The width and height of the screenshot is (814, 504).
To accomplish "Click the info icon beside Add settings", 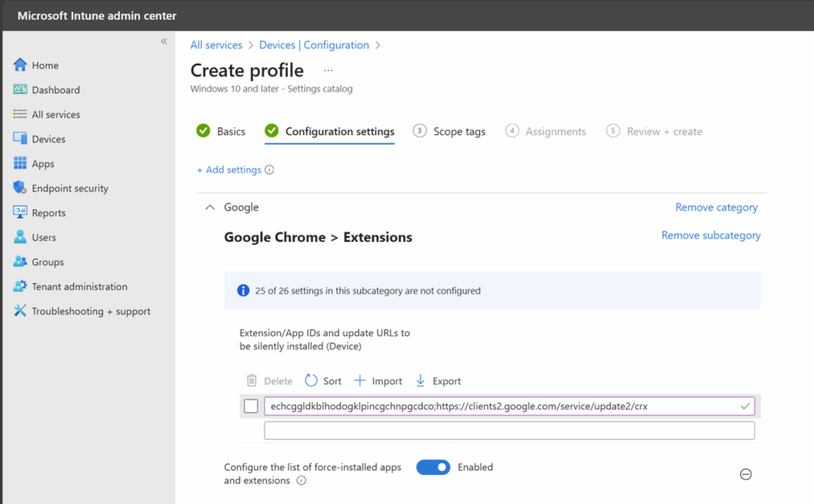I will coord(269,170).
